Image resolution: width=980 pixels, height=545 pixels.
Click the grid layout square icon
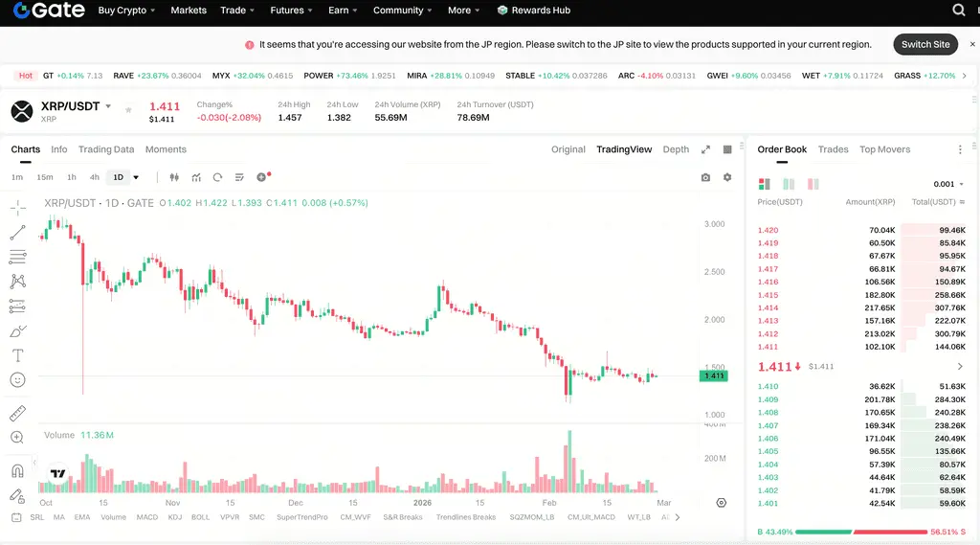pos(727,149)
